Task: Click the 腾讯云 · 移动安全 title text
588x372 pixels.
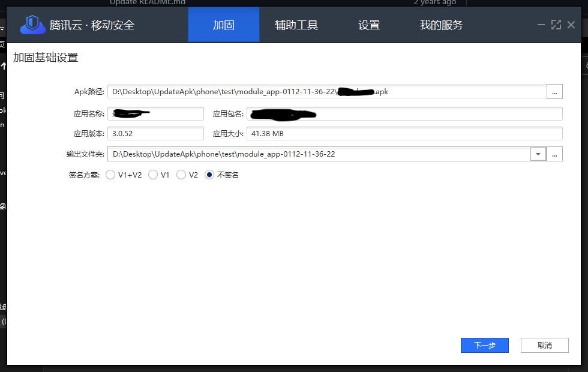Action: point(92,25)
